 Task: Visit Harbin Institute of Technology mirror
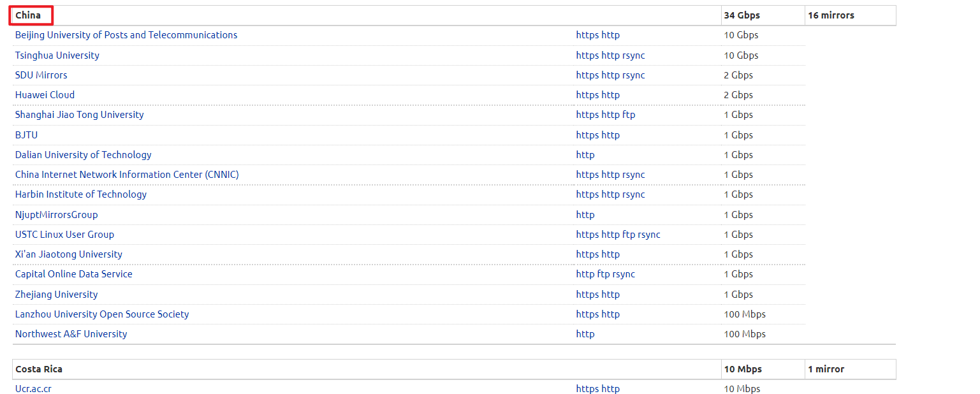click(x=81, y=194)
